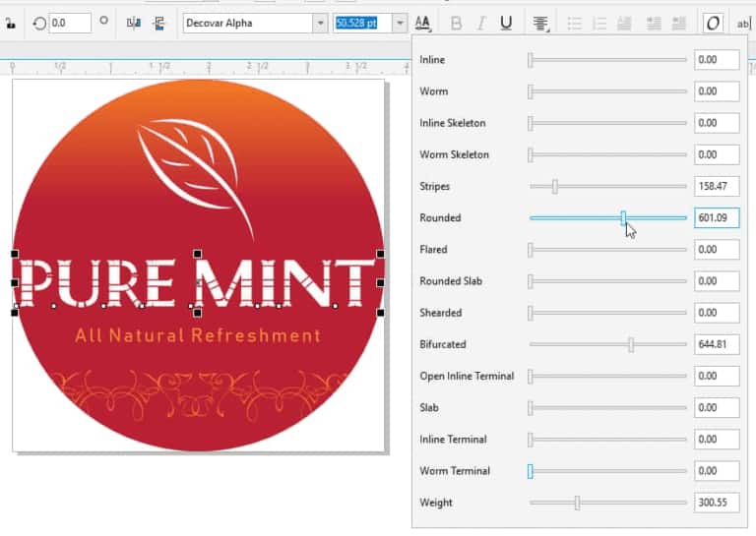Viewport: 756px width, 536px height.
Task: Toggle italic text formatting
Action: pos(480,24)
